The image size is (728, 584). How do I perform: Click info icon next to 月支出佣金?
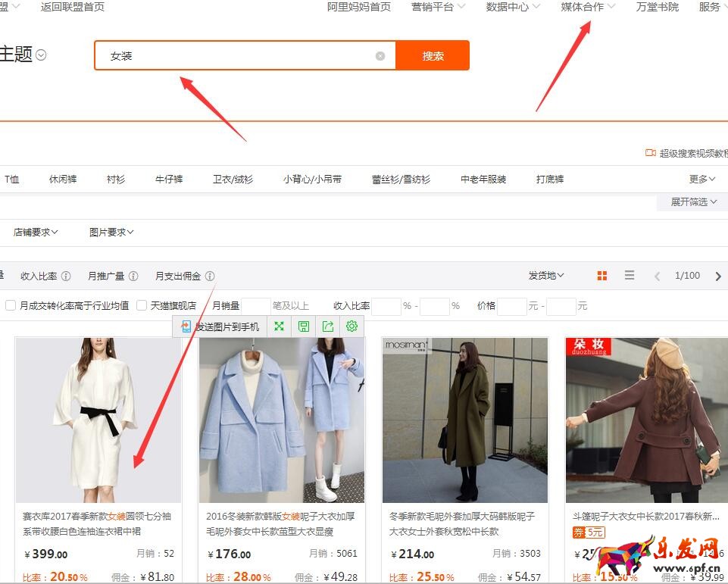click(x=210, y=276)
